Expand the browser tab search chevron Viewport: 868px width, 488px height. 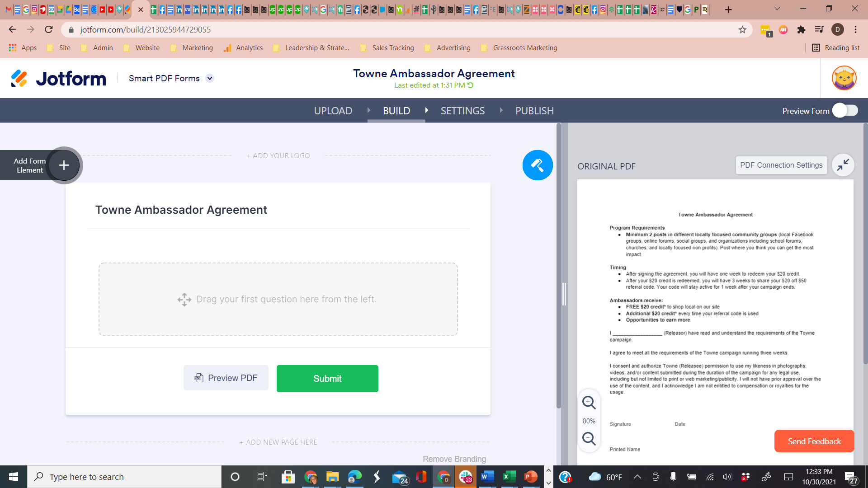coord(777,9)
